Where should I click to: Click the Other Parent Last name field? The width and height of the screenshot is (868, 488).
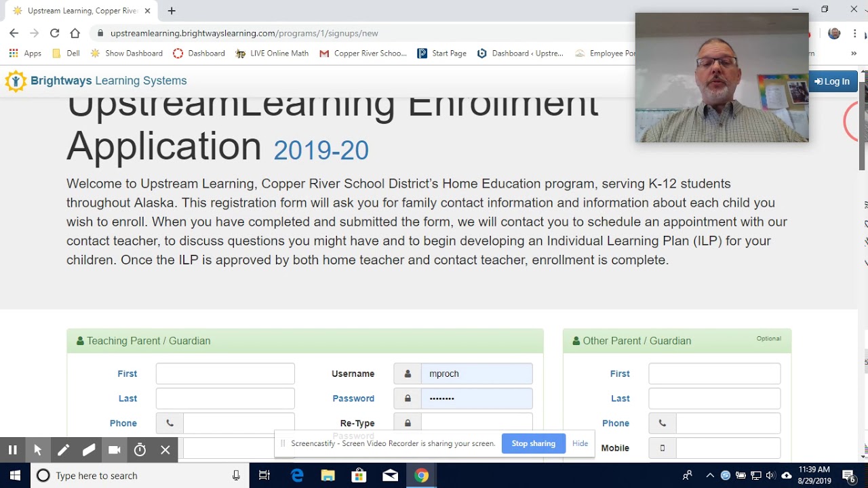(x=715, y=399)
